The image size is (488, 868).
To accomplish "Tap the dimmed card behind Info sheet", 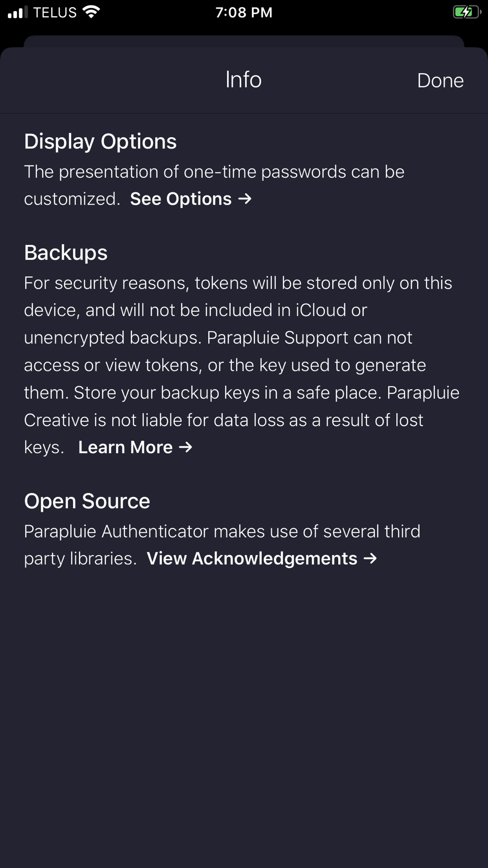I will coord(244,41).
